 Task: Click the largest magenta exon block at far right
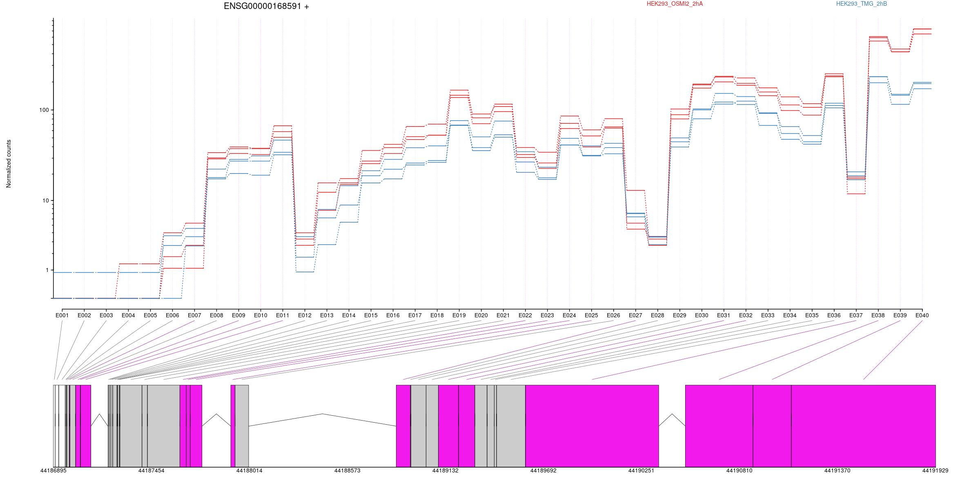[x=863, y=426]
